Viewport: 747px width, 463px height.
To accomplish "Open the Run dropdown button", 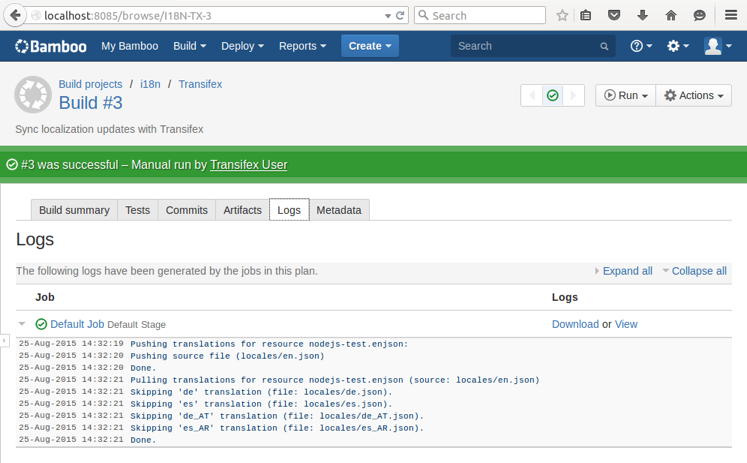I will click(626, 96).
